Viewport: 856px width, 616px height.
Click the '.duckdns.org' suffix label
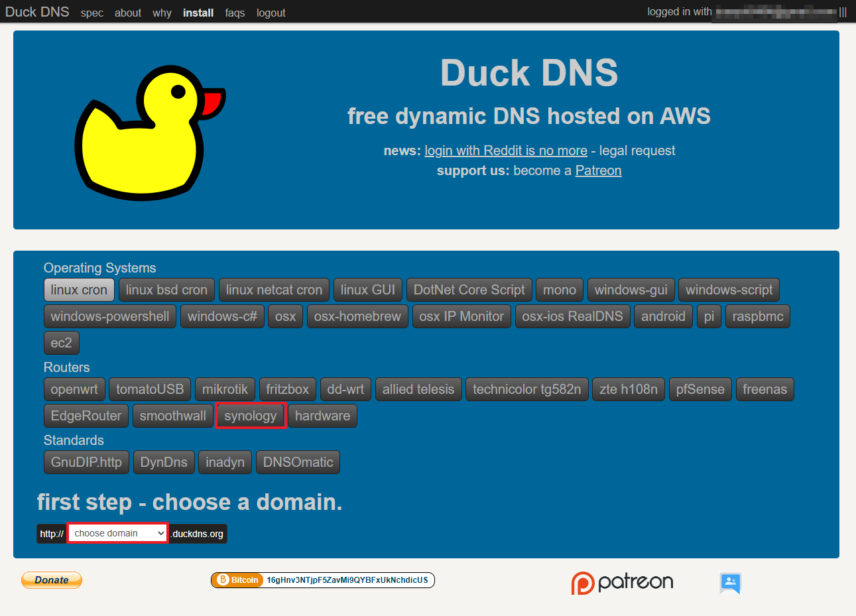tap(198, 534)
